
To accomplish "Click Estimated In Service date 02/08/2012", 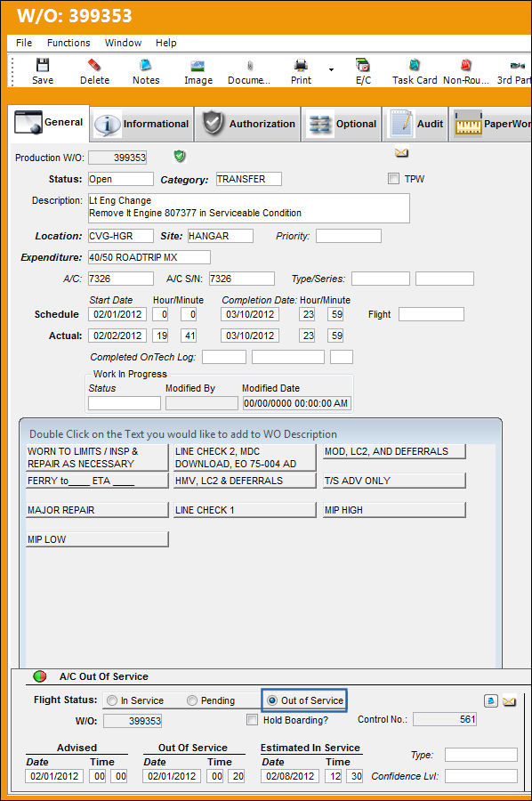I will pos(290,776).
